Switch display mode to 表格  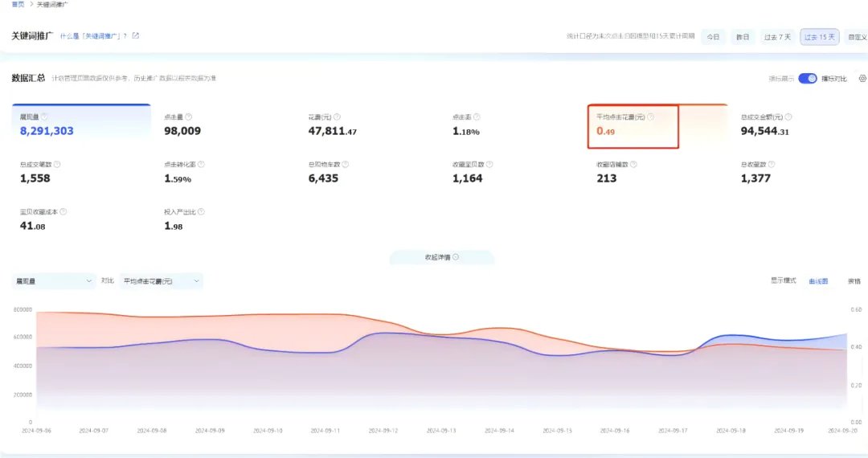point(854,281)
